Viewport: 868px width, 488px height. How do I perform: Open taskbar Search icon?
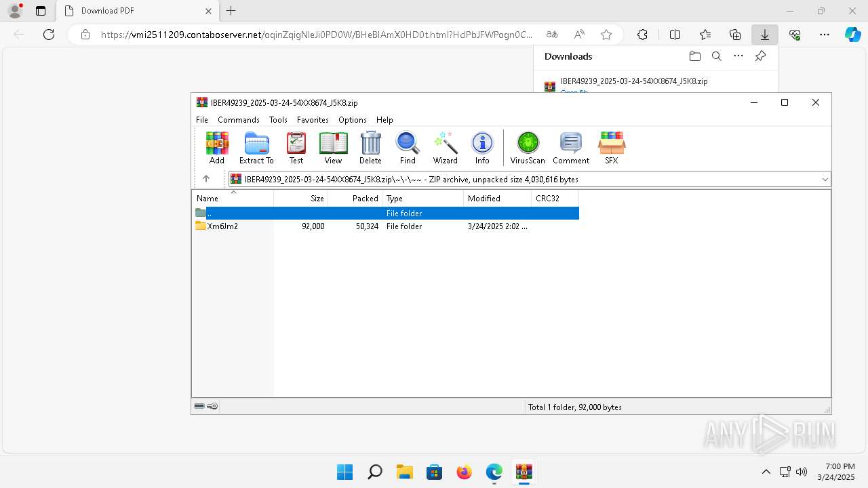374,472
